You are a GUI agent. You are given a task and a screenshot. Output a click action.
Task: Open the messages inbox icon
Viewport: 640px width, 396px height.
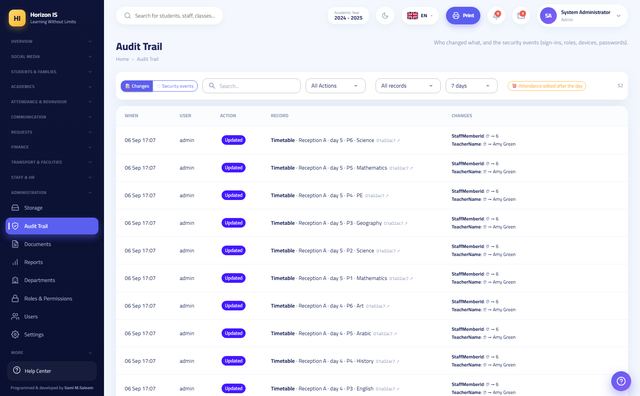521,16
